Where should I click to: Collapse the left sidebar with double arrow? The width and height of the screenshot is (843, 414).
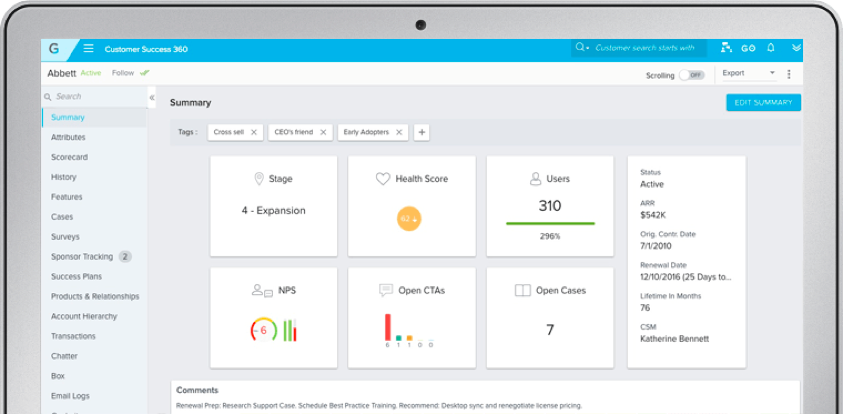click(152, 97)
